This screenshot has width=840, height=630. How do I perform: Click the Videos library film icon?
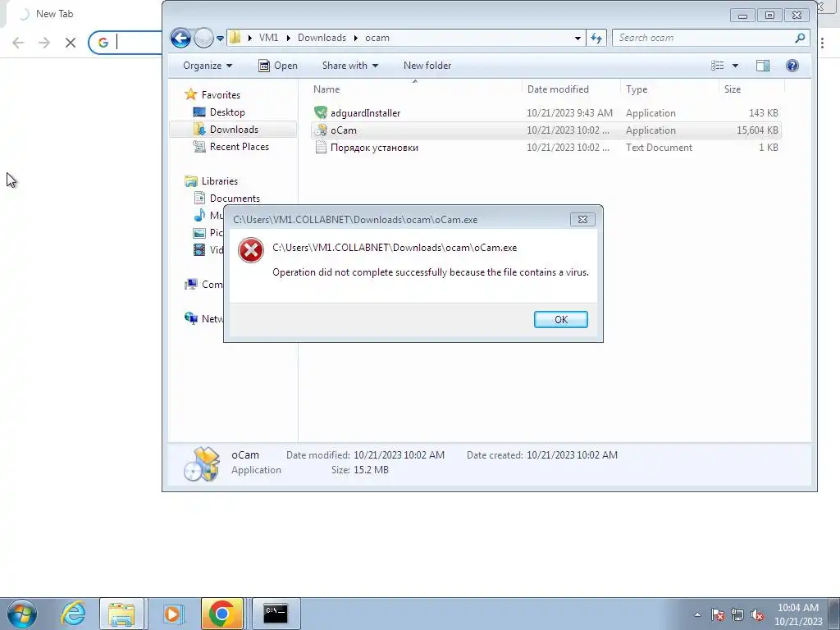[199, 249]
